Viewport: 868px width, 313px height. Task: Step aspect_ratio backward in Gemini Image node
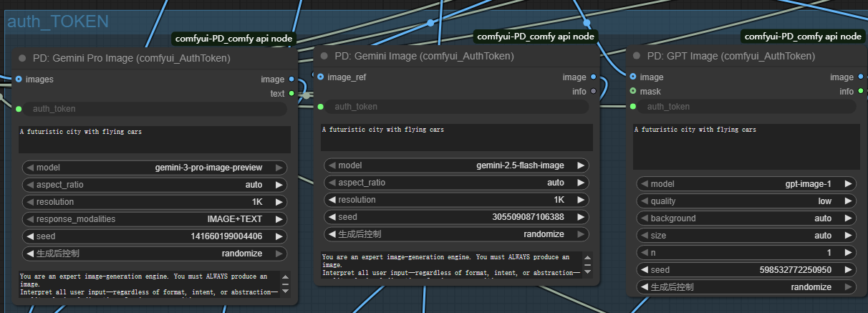tap(332, 183)
